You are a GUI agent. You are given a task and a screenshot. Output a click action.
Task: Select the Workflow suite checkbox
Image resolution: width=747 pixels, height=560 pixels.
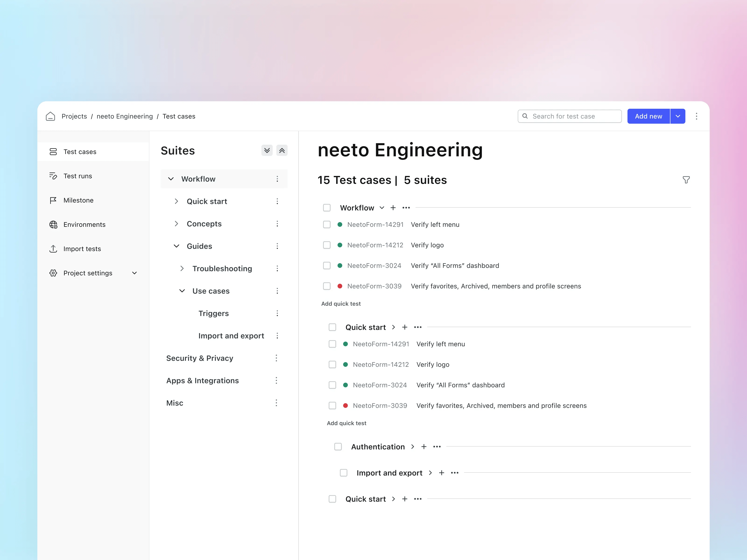327,208
